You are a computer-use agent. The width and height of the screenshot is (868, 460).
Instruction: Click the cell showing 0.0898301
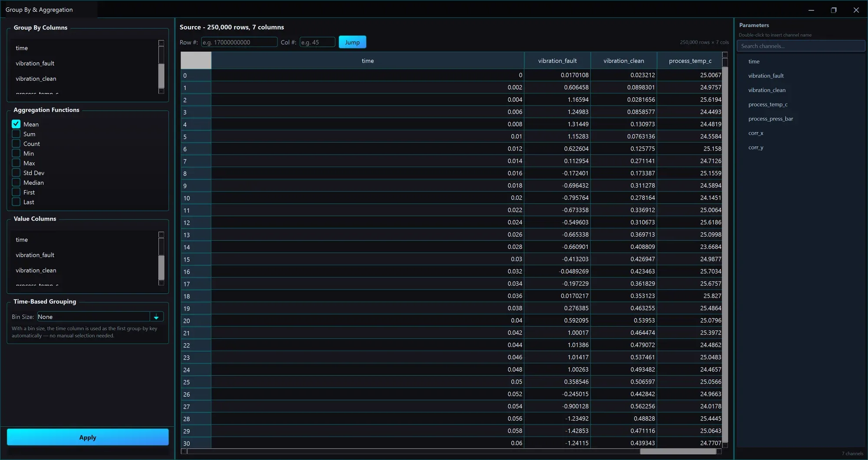pyautogui.click(x=624, y=87)
